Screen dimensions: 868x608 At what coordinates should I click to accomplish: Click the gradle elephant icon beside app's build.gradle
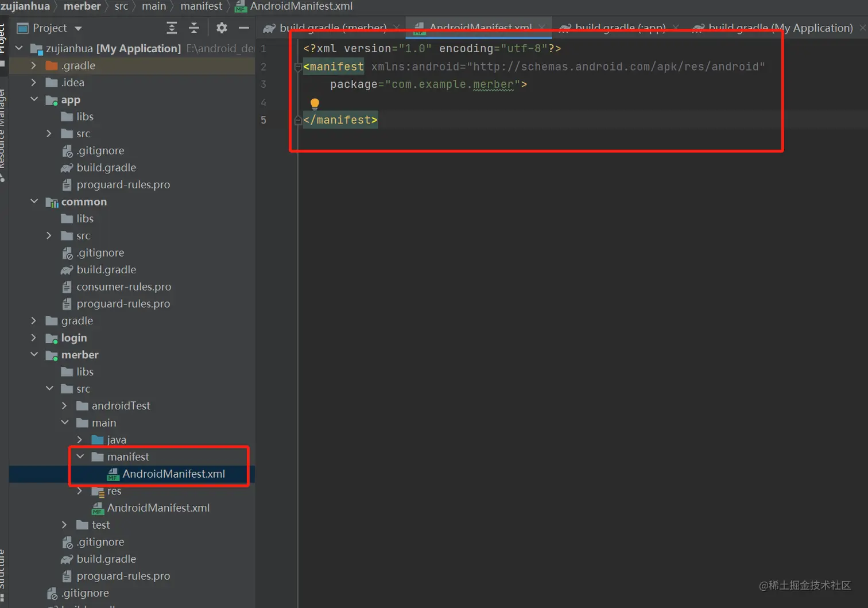[x=67, y=168]
